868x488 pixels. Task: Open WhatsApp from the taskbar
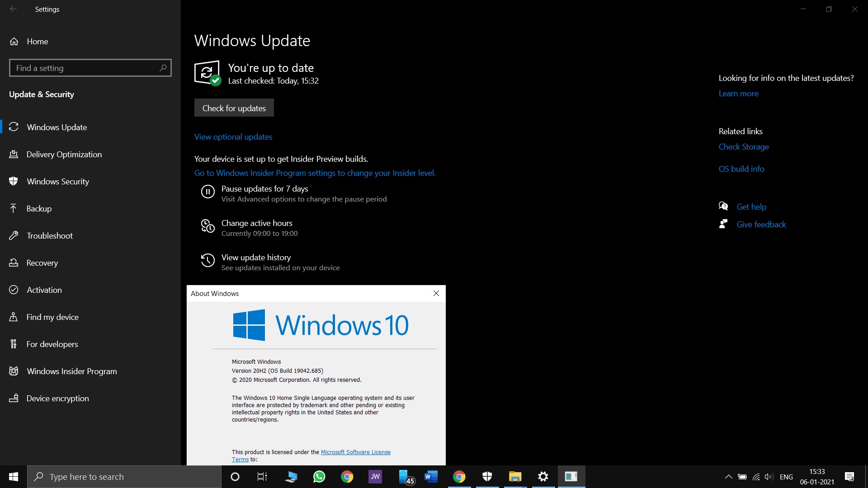coord(319,477)
